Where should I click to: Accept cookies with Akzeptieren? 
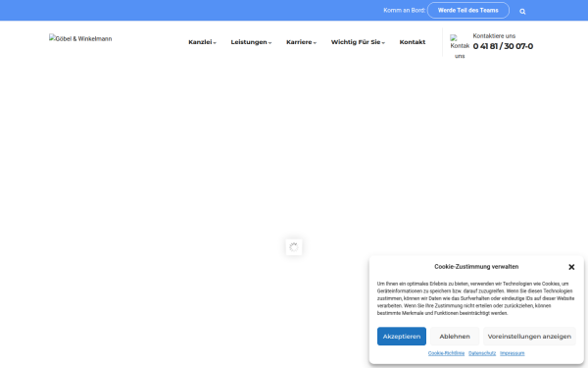(x=402, y=337)
